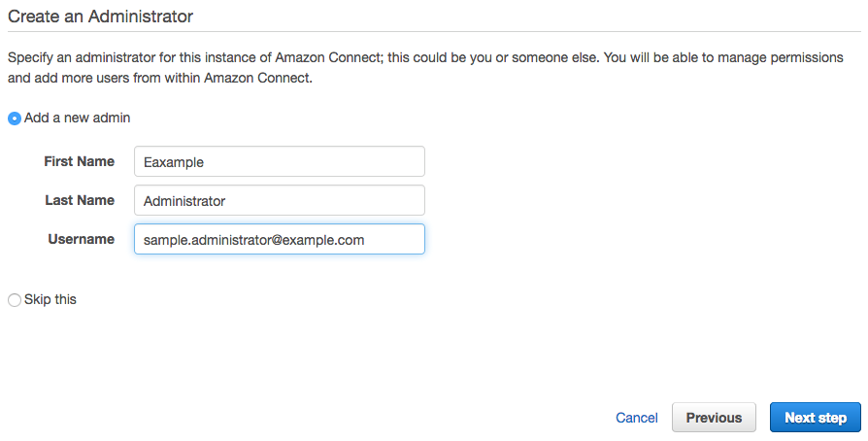The width and height of the screenshot is (868, 441).
Task: Select the "Add a new admin" radio button
Action: pyautogui.click(x=15, y=119)
